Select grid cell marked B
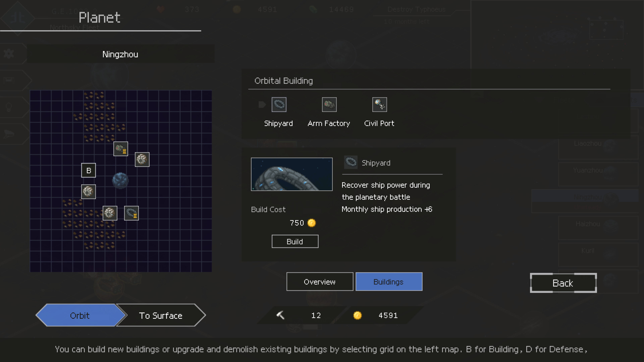Viewport: 644px width, 362px height. click(88, 170)
